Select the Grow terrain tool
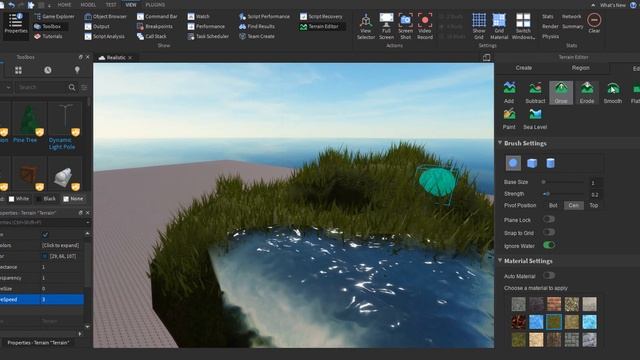 561,92
